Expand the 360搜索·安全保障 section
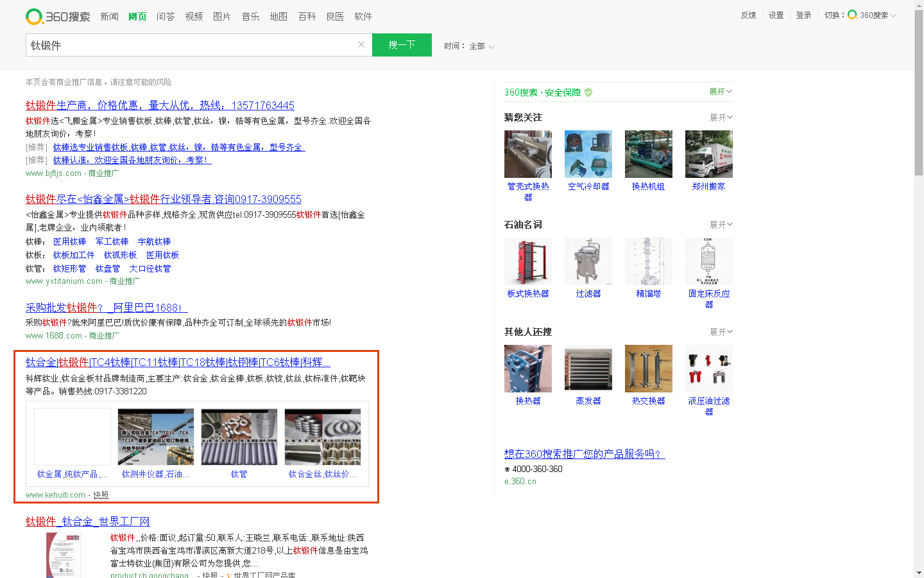Screen dimensions: 924x578 pyautogui.click(x=721, y=92)
